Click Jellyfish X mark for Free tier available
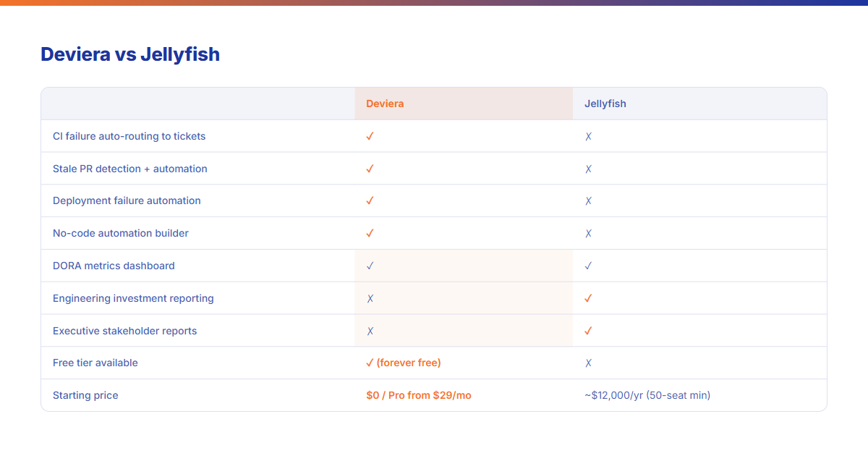The height and width of the screenshot is (456, 868). (588, 363)
